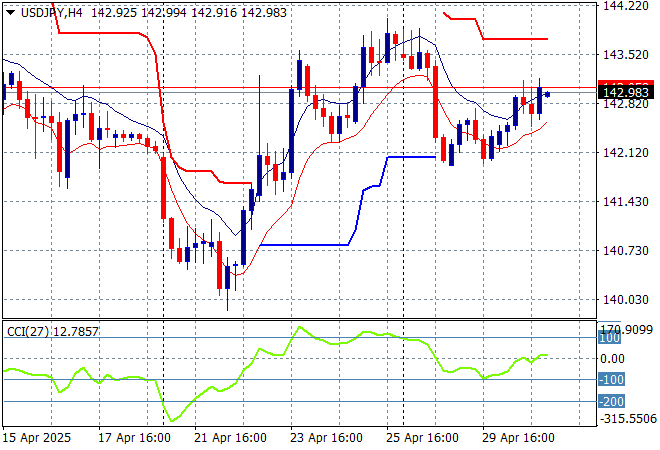
Task: Click the 29 Apr 16:00 time label
Action: point(518,438)
